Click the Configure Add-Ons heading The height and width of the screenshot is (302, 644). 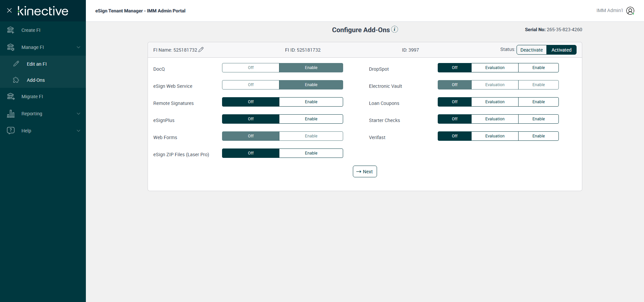(361, 30)
